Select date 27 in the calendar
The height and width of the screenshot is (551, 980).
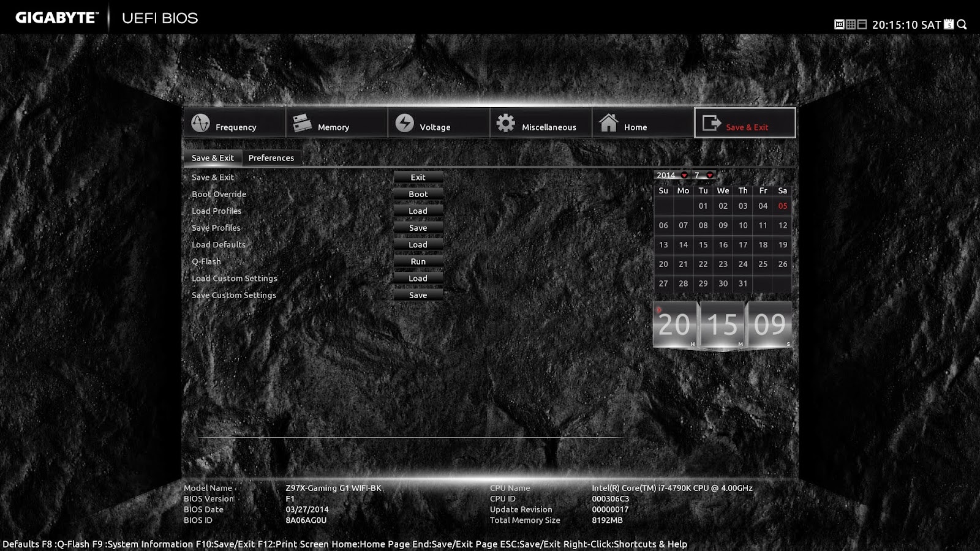[663, 283]
